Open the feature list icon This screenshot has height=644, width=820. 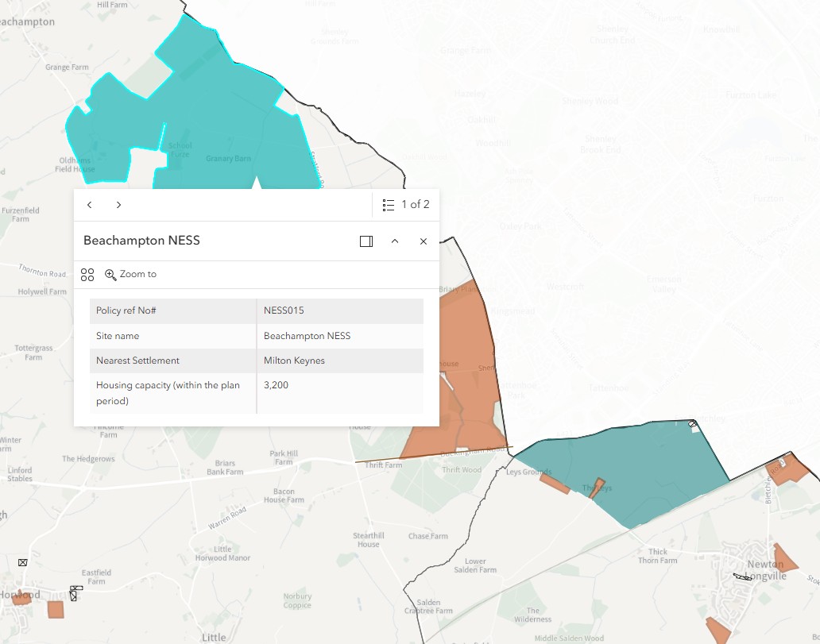388,205
